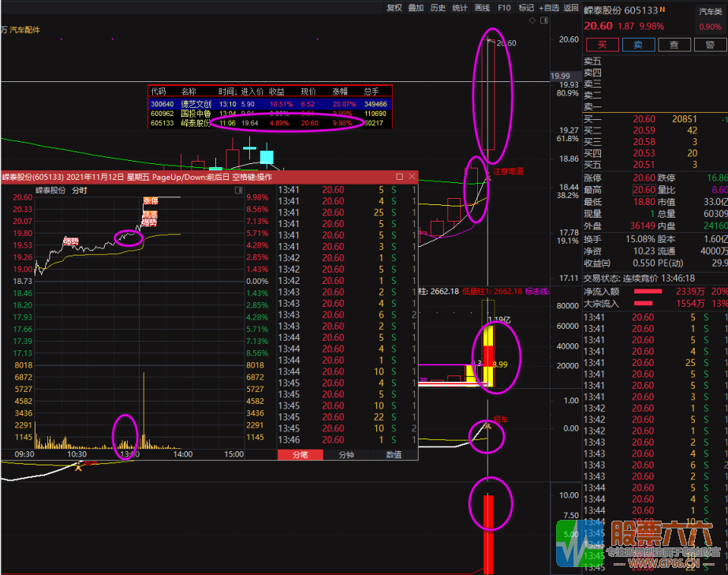Open the 复权 menu
Screen dimensions: 728x575
[x=394, y=8]
